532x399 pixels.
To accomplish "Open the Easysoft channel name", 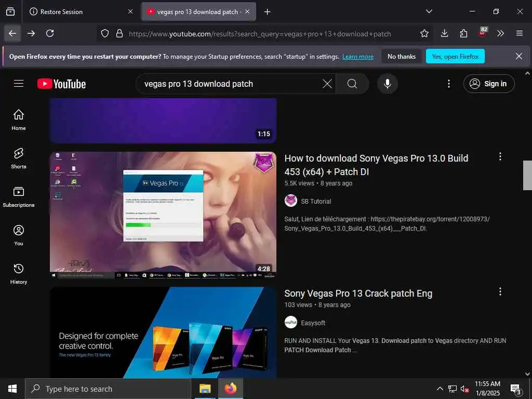I will [313, 323].
